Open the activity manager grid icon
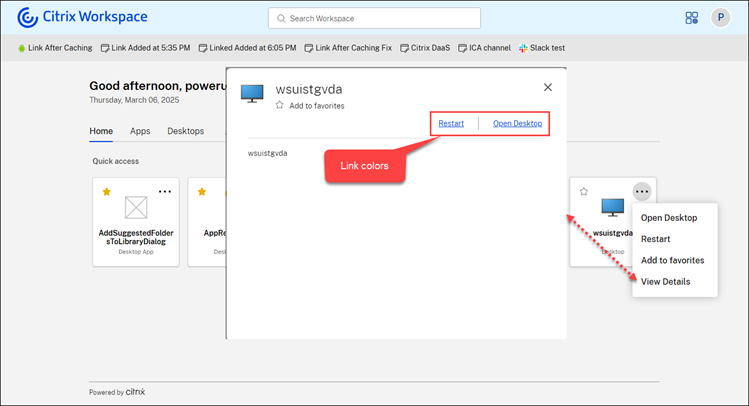This screenshot has height=406, width=749. click(691, 18)
